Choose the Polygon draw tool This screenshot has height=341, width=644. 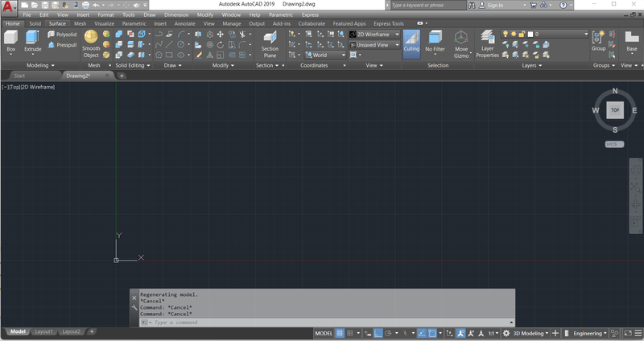(x=159, y=55)
